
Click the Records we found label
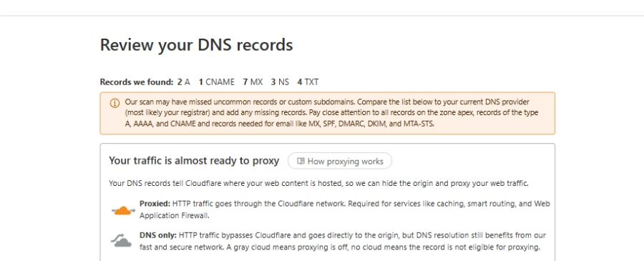coord(137,82)
